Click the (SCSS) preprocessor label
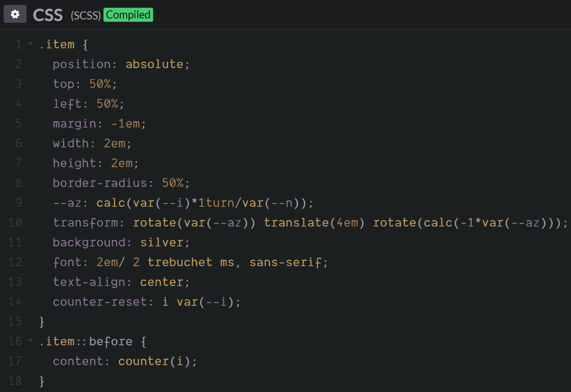The width and height of the screenshot is (571, 392). [86, 16]
